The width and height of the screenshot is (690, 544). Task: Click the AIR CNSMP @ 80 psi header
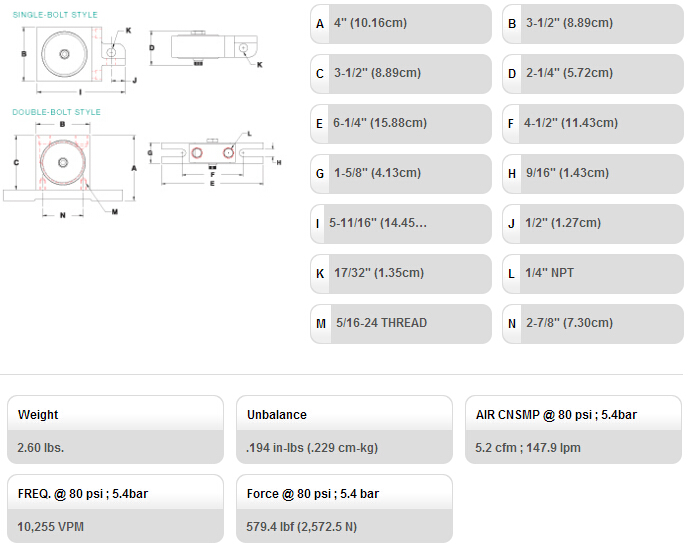(556, 415)
